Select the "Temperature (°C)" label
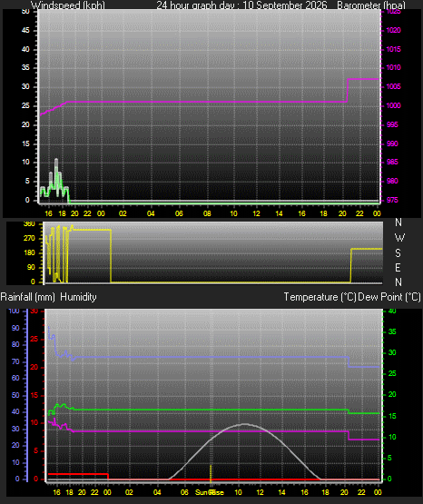The height and width of the screenshot is (504, 423). coord(320,297)
